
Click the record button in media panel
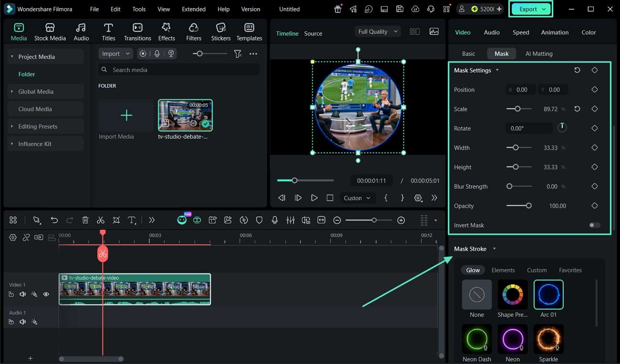pos(143,54)
